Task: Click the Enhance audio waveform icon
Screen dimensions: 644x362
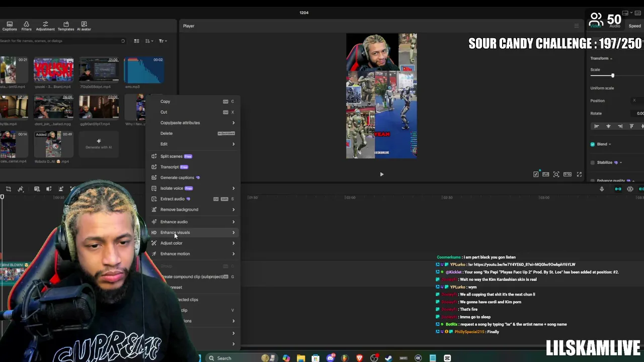Action: [154, 222]
